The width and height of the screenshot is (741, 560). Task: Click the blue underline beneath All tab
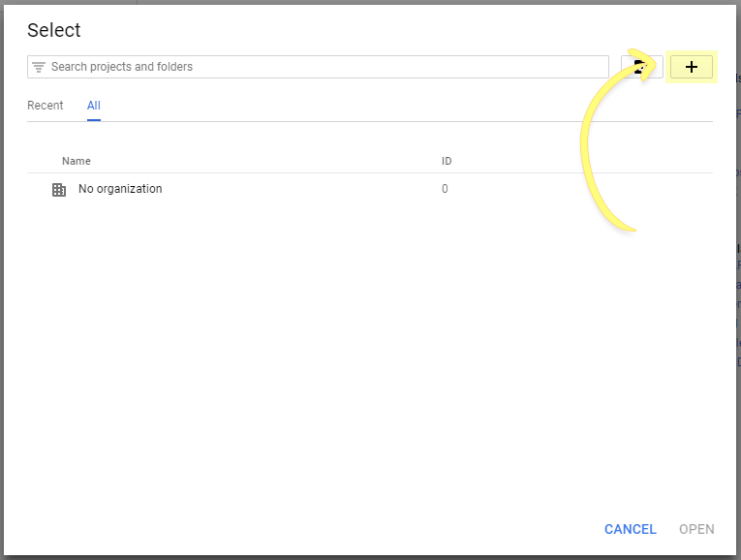click(94, 120)
